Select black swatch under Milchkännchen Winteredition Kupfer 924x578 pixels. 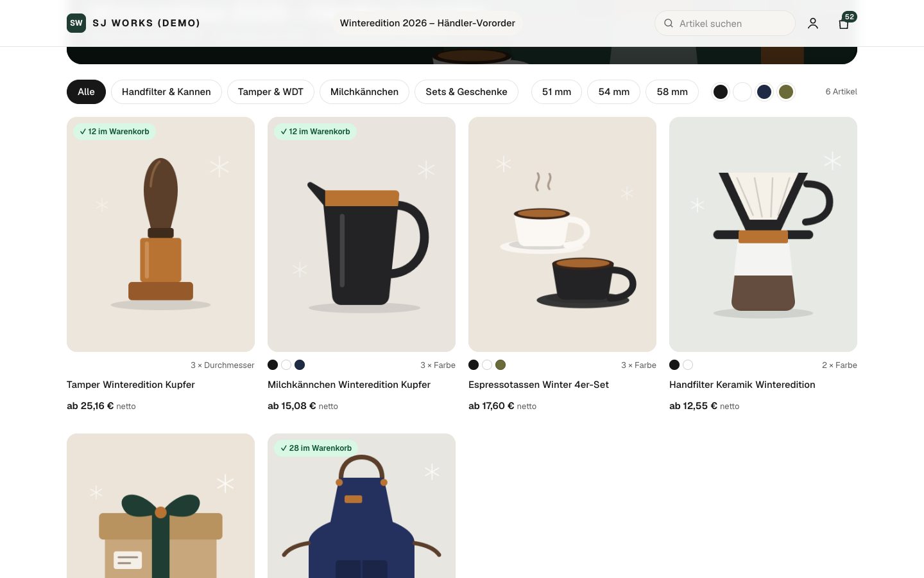[x=273, y=365]
